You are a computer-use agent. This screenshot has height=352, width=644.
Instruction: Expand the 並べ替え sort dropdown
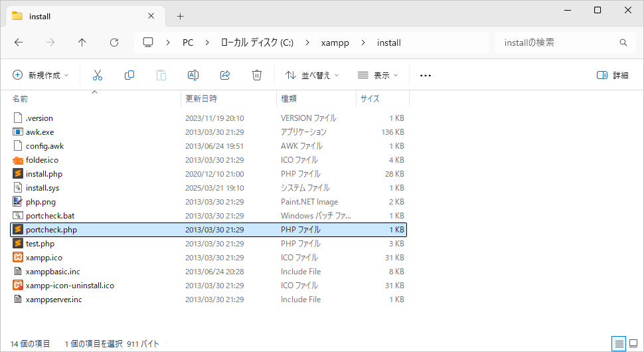(x=312, y=76)
